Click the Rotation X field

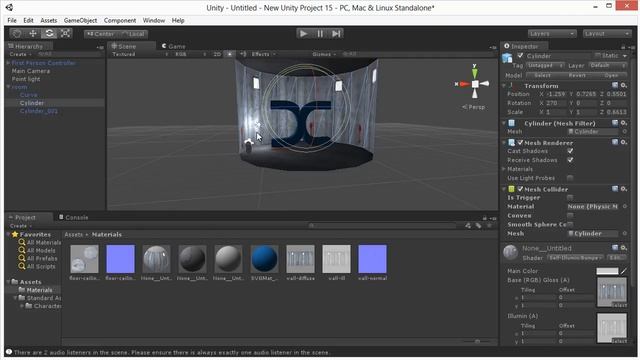(x=556, y=103)
